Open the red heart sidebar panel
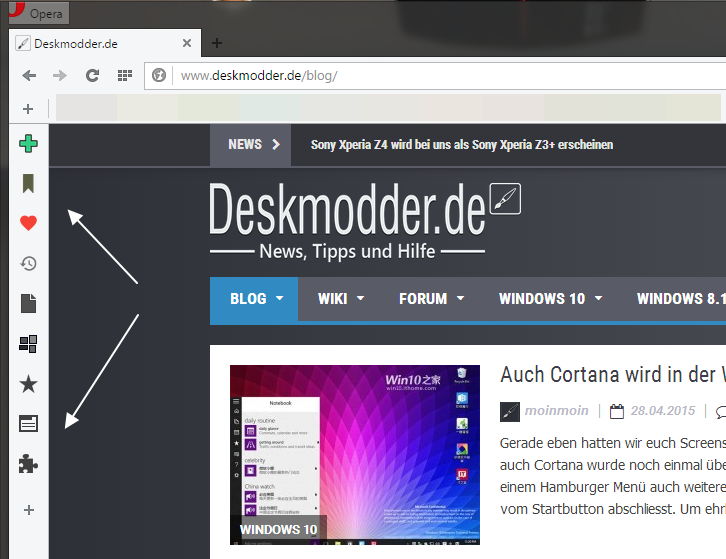726x559 pixels. click(x=28, y=223)
